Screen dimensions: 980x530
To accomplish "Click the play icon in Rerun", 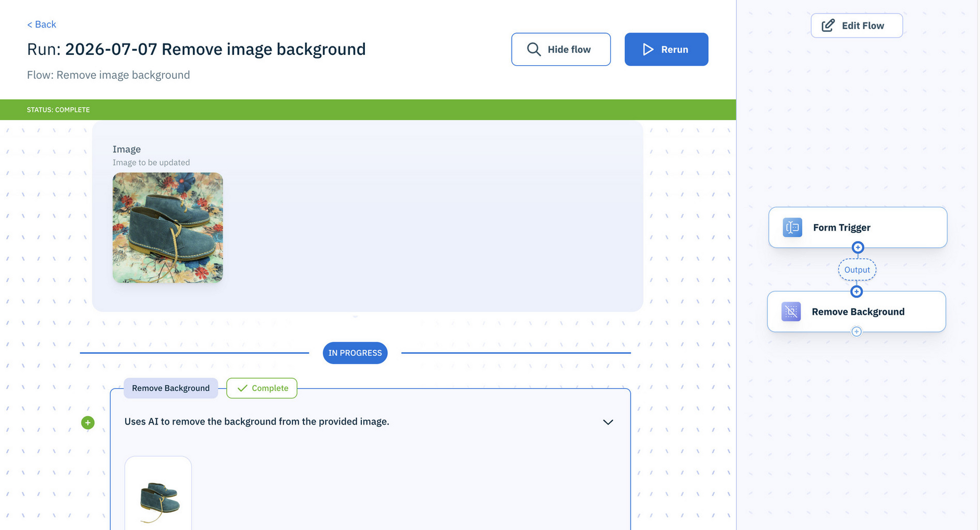I will pyautogui.click(x=648, y=50).
